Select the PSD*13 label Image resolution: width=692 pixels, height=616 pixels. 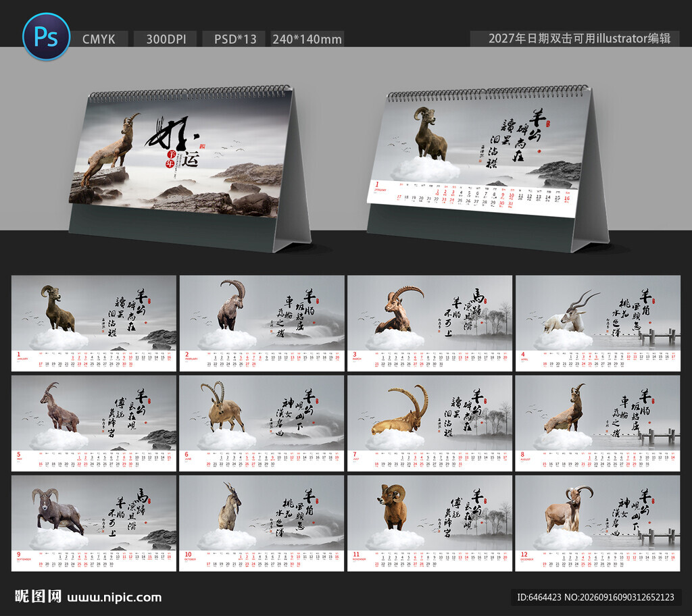(x=234, y=38)
